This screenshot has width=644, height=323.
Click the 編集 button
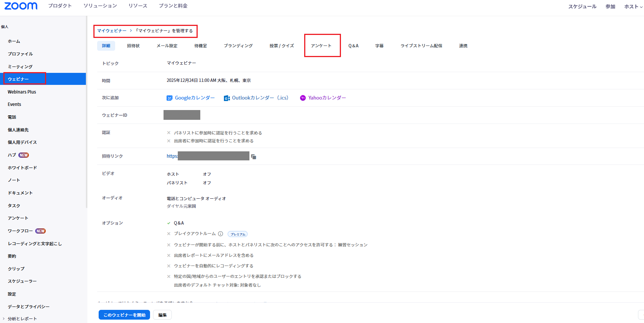coord(162,315)
